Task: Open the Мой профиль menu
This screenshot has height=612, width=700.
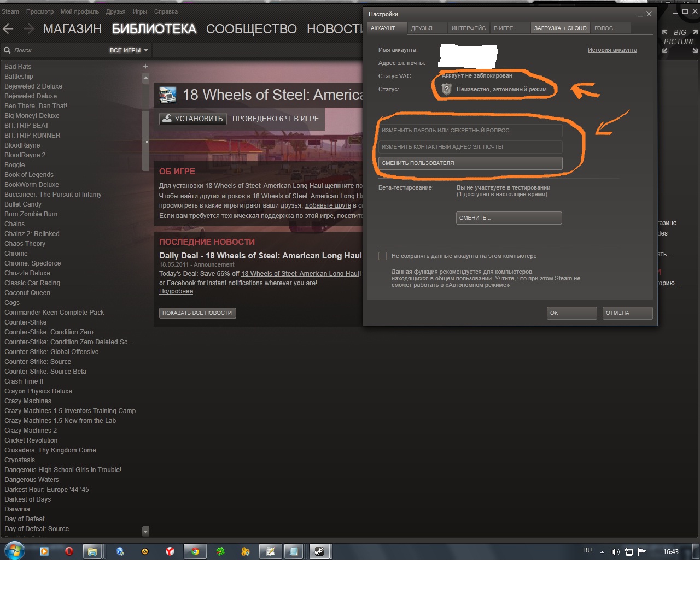Action: [x=80, y=11]
